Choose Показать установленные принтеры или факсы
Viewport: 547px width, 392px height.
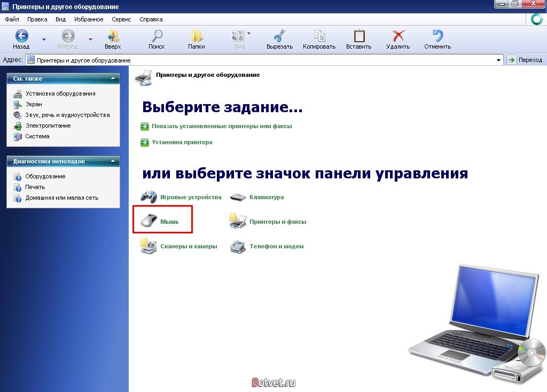(x=222, y=126)
